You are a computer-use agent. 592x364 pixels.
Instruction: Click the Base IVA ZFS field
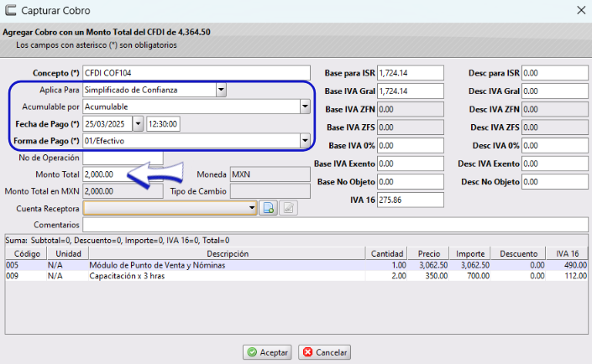411,127
